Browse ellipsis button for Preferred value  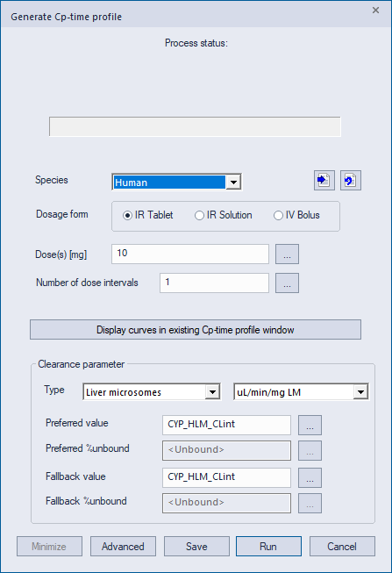click(x=310, y=425)
